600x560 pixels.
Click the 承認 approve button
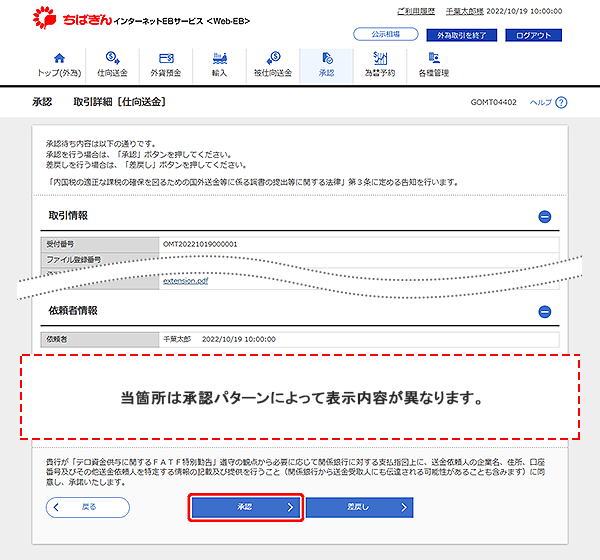[x=246, y=507]
